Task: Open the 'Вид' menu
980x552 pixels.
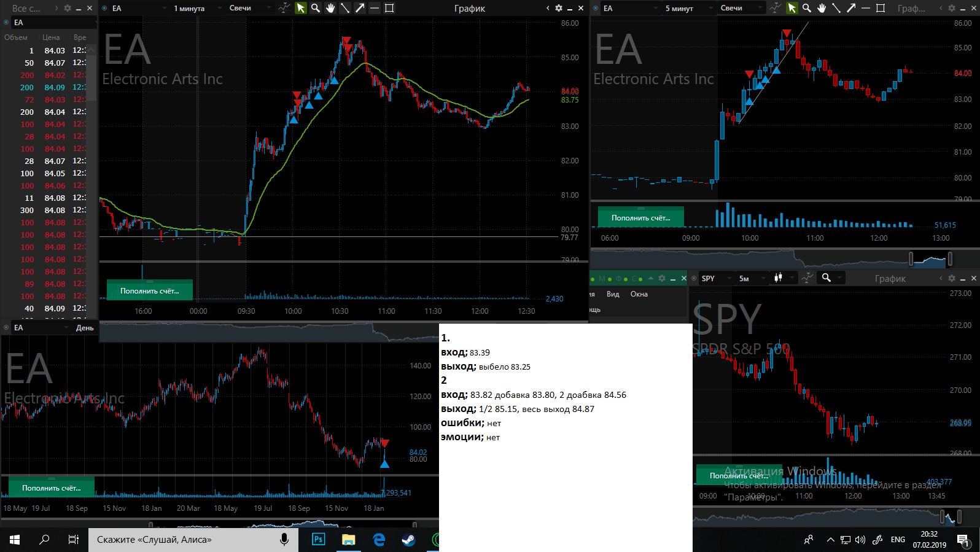Action: click(613, 294)
